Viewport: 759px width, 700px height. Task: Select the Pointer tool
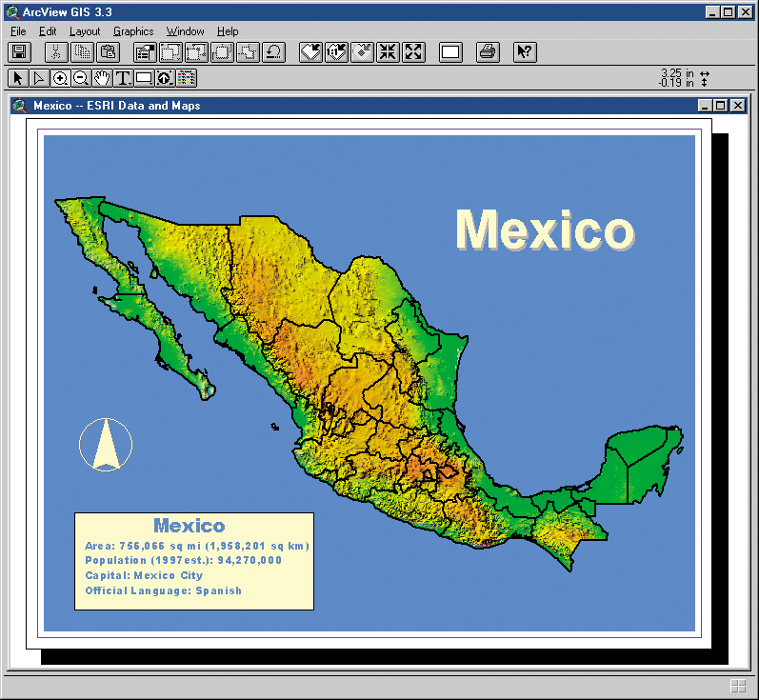click(18, 78)
